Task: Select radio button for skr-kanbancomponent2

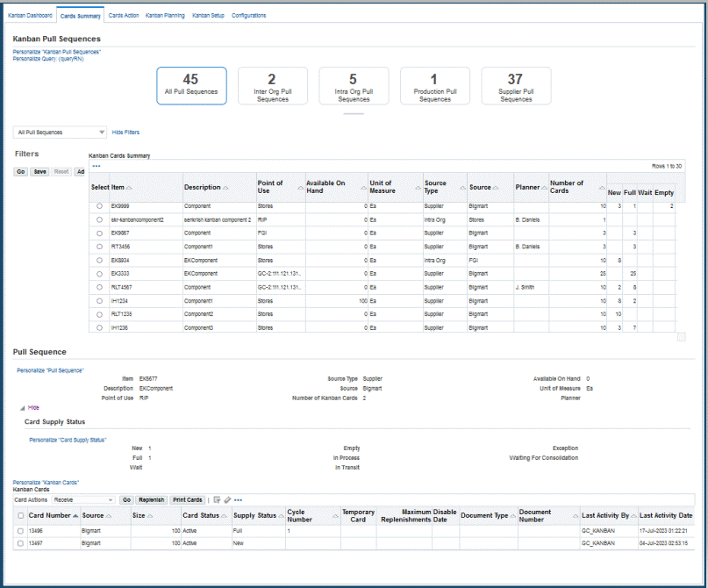Action: pyautogui.click(x=99, y=219)
